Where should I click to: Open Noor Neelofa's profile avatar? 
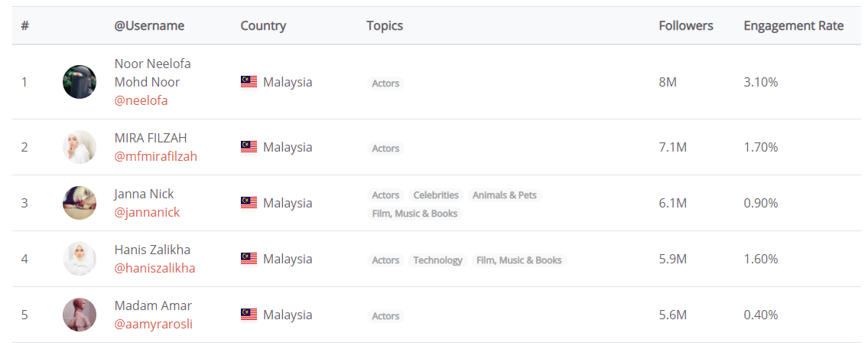click(80, 82)
